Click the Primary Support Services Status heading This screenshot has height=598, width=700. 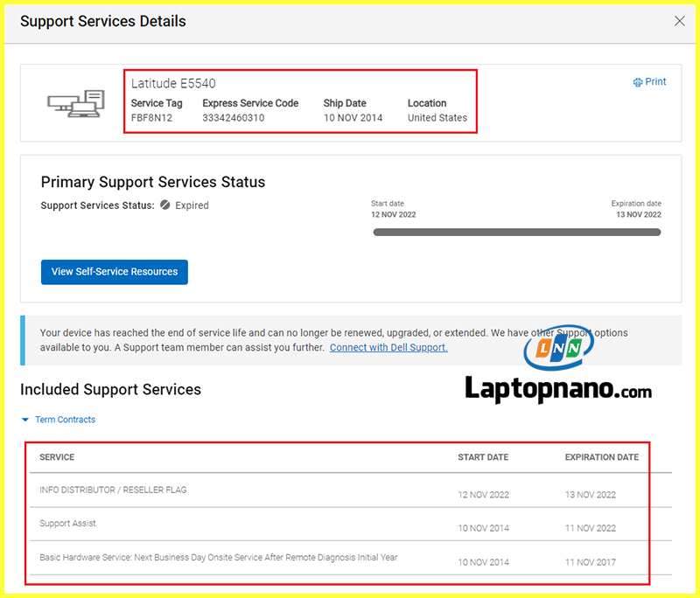tap(152, 182)
